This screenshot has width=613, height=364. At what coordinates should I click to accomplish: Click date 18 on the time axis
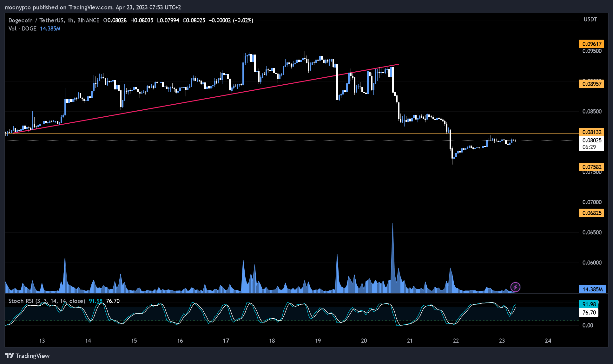click(272, 341)
